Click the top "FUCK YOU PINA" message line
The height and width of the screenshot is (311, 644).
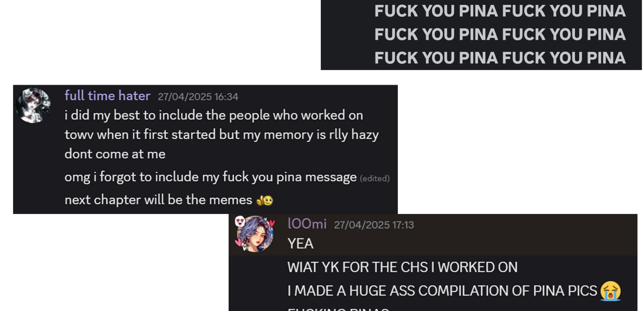[x=500, y=11]
